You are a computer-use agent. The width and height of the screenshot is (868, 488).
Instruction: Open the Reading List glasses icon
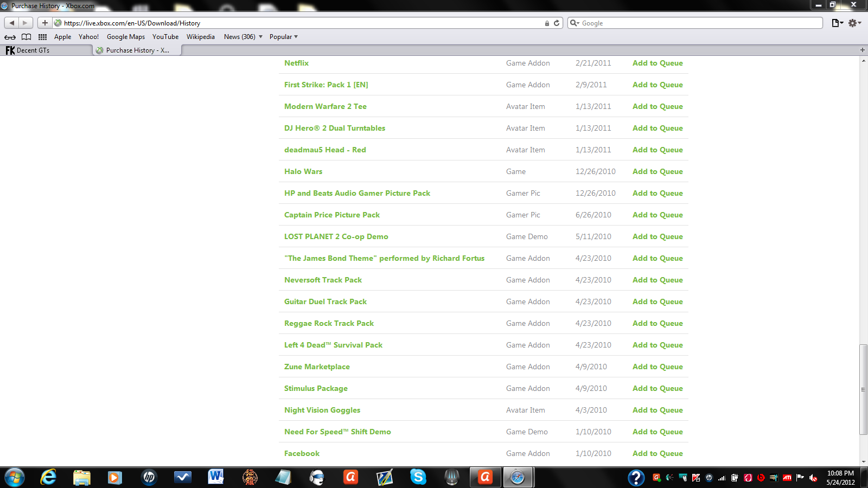(10, 37)
